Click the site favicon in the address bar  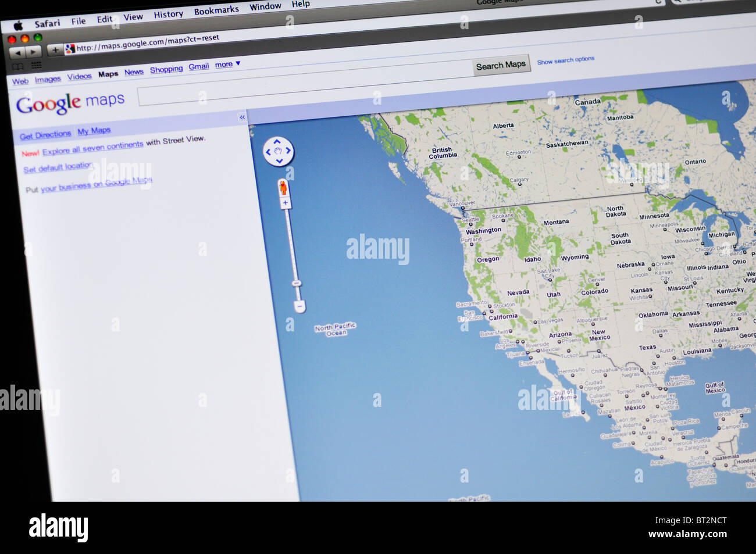[x=70, y=49]
